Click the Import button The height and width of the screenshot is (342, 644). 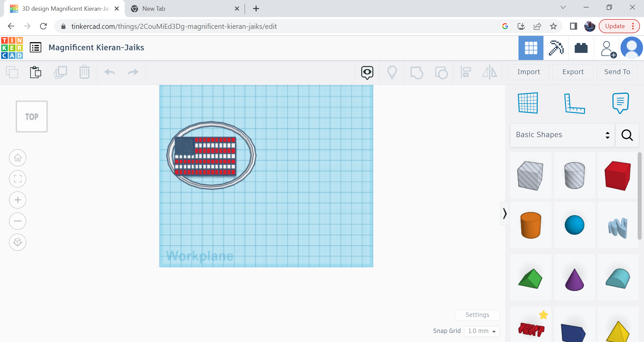(529, 72)
